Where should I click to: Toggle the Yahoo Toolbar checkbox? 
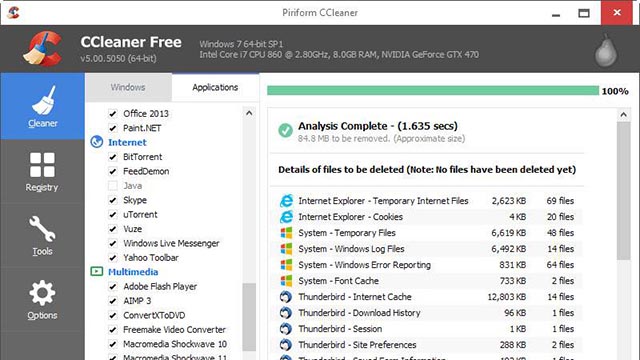click(x=113, y=258)
